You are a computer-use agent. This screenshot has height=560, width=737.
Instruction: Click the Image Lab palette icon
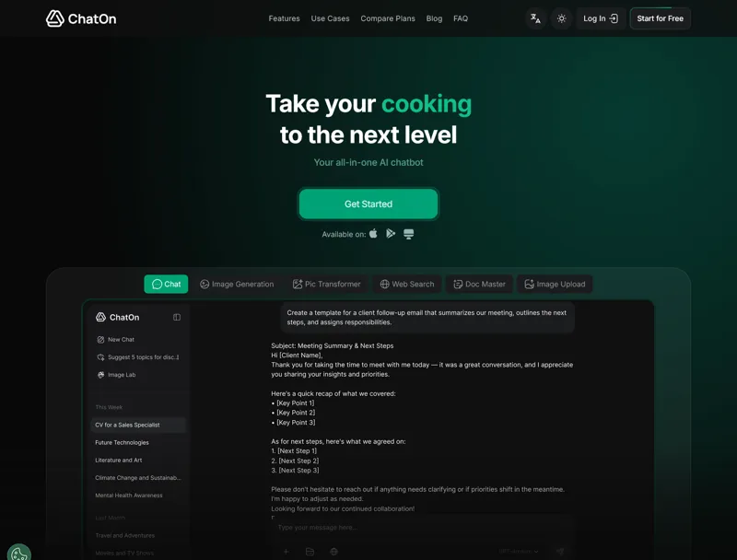point(100,375)
